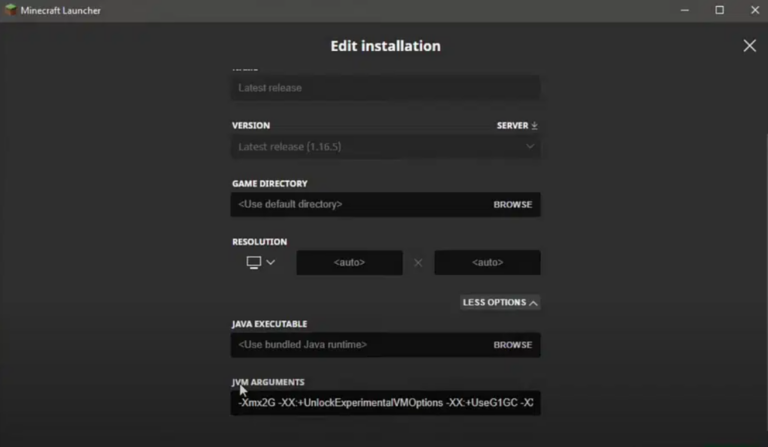768x447 pixels.
Task: Click the monitor resolution preset icon
Action: (254, 263)
